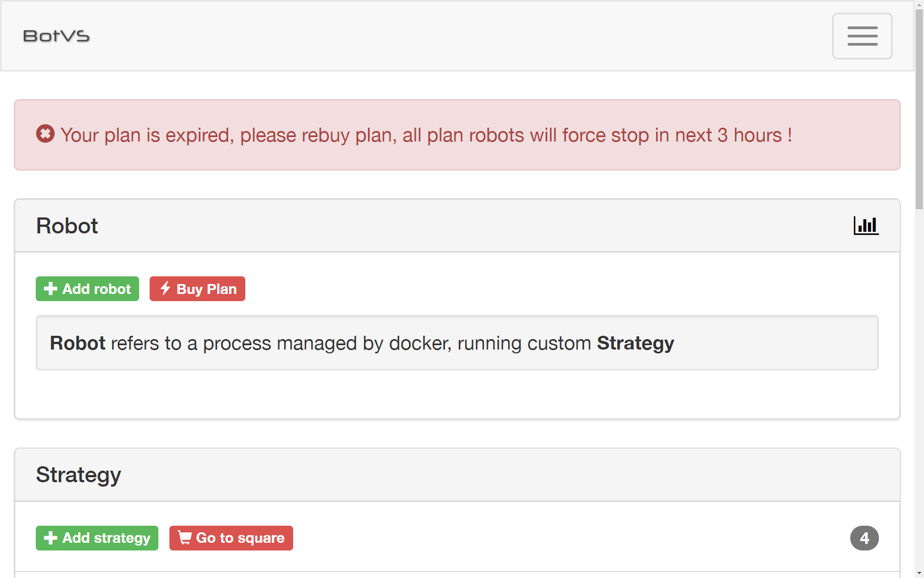Click the plus icon on Add robot
The image size is (924, 578).
51,288
